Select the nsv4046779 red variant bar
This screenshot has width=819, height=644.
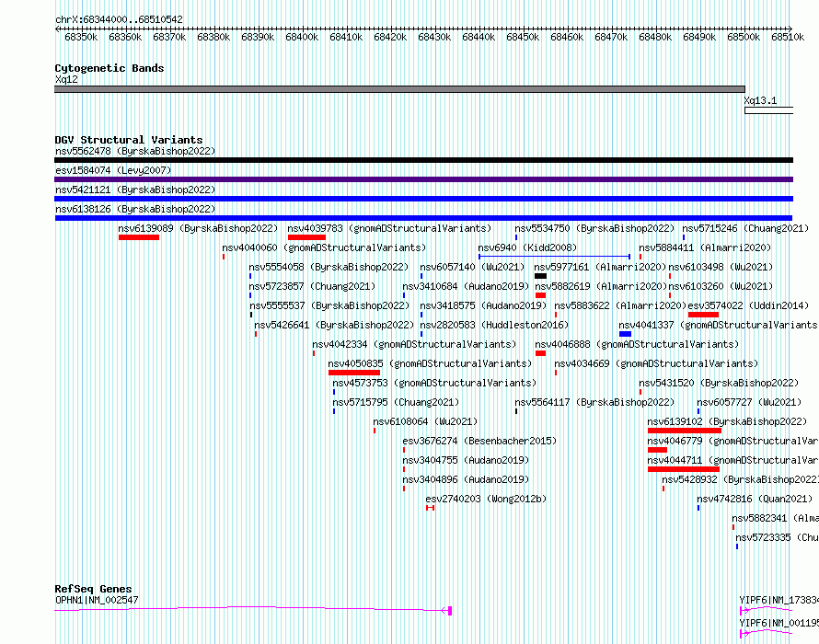pos(657,450)
